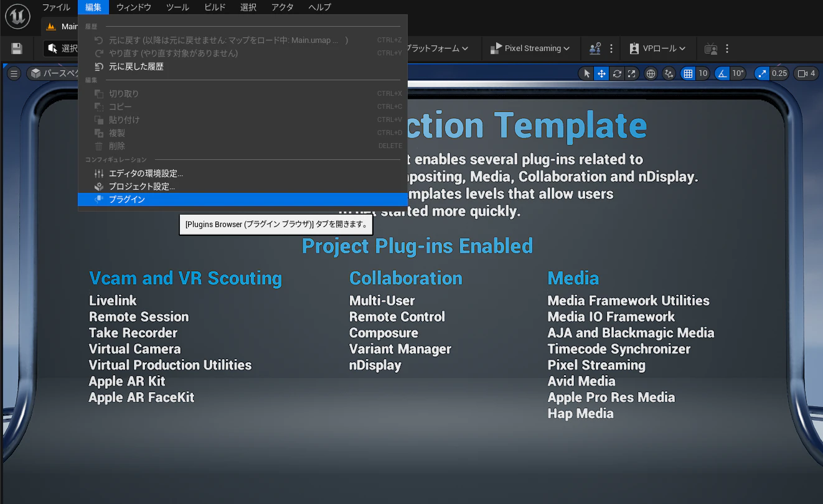The image size is (823, 504).
Task: Open プロジェクト設定... from the menu
Action: point(243,187)
